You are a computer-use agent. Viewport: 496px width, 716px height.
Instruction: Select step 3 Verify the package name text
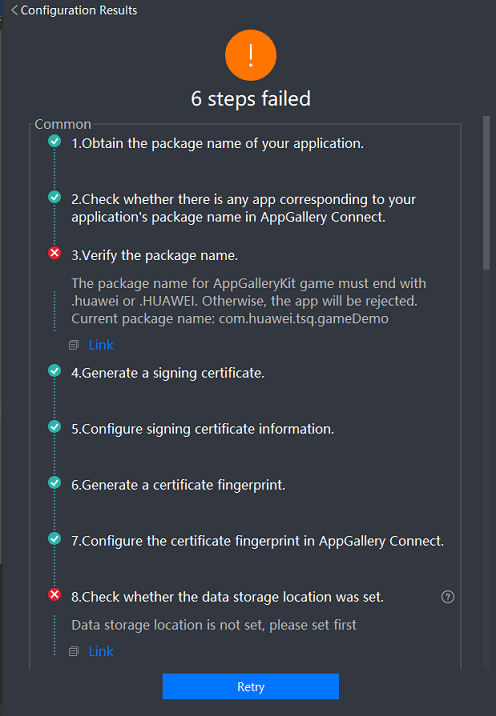click(154, 255)
